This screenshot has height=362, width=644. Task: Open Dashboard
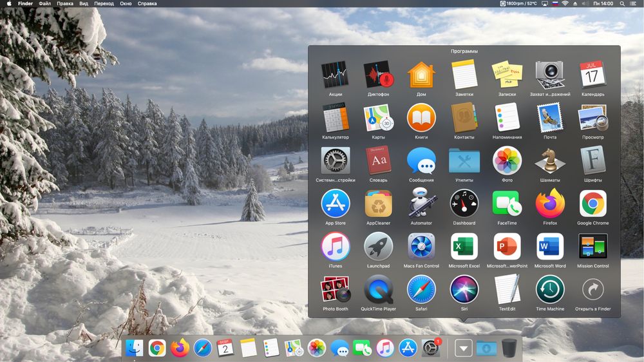[x=464, y=204]
